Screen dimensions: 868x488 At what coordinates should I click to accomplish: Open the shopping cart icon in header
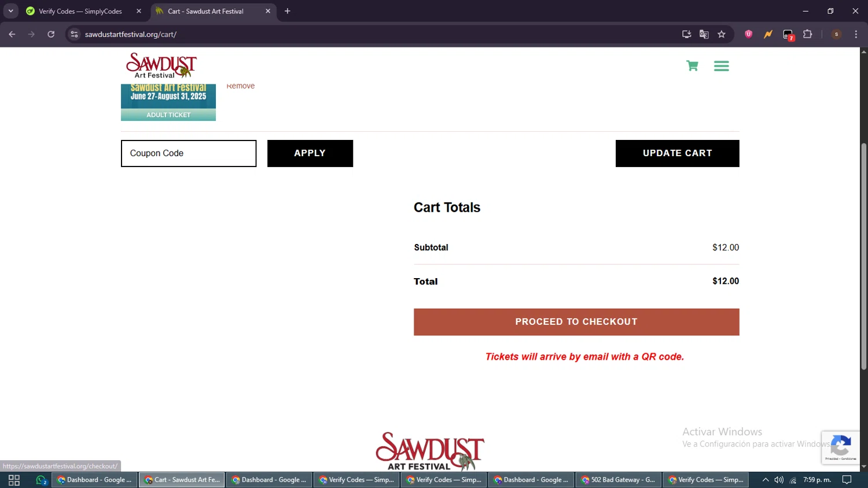(692, 65)
